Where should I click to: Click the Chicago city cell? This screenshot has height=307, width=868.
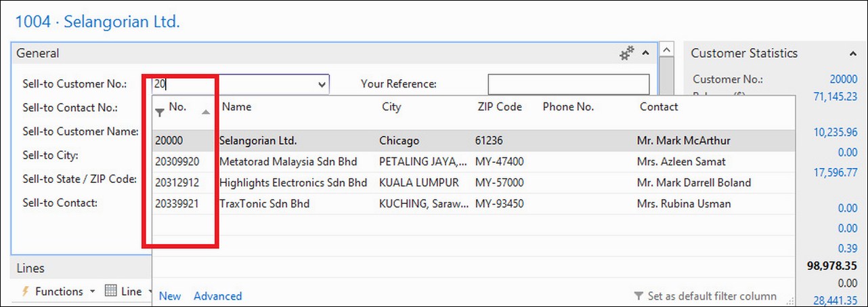pyautogui.click(x=399, y=141)
